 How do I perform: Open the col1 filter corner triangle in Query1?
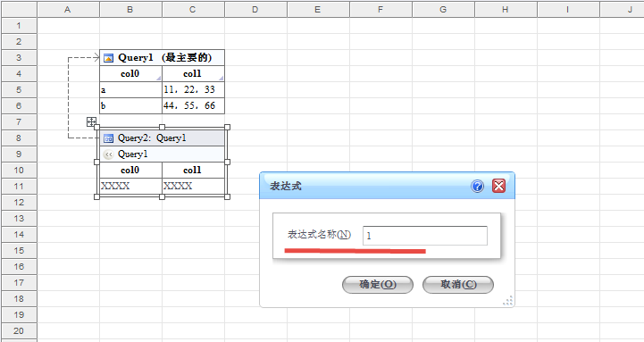(x=221, y=78)
